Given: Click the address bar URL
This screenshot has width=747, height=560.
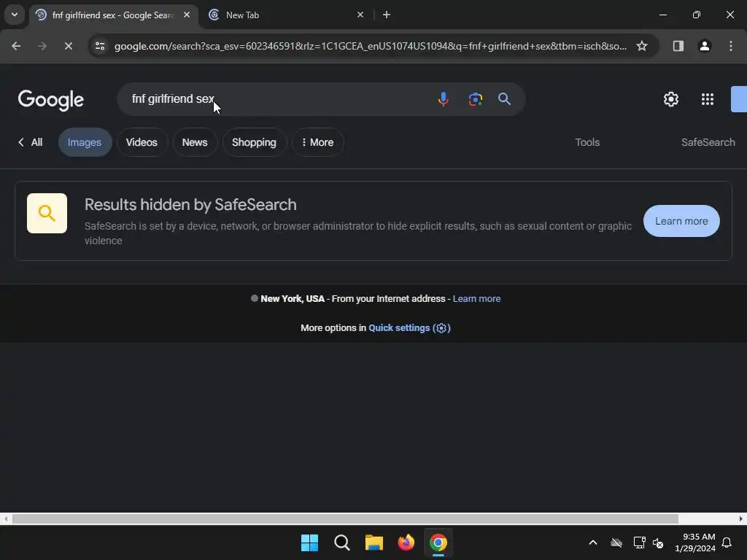Looking at the screenshot, I should [x=370, y=46].
